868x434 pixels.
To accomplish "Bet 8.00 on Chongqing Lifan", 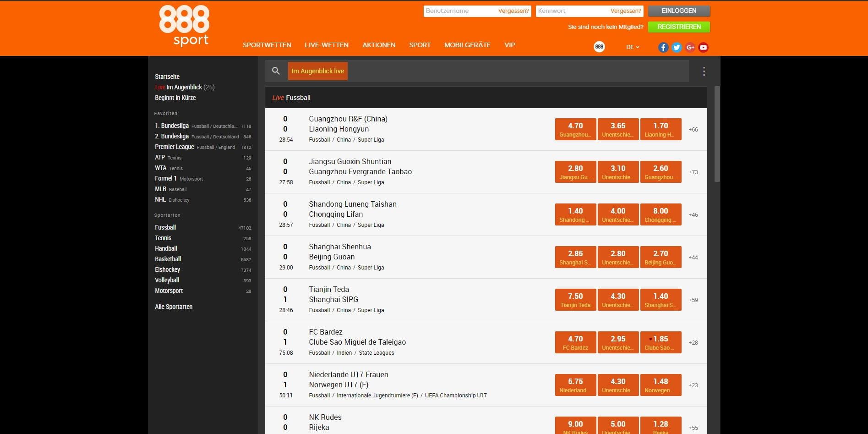I will coord(661,214).
